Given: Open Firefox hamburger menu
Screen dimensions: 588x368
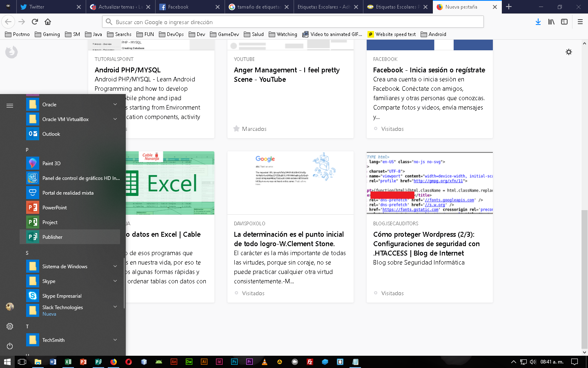Looking at the screenshot, I should coord(580,22).
